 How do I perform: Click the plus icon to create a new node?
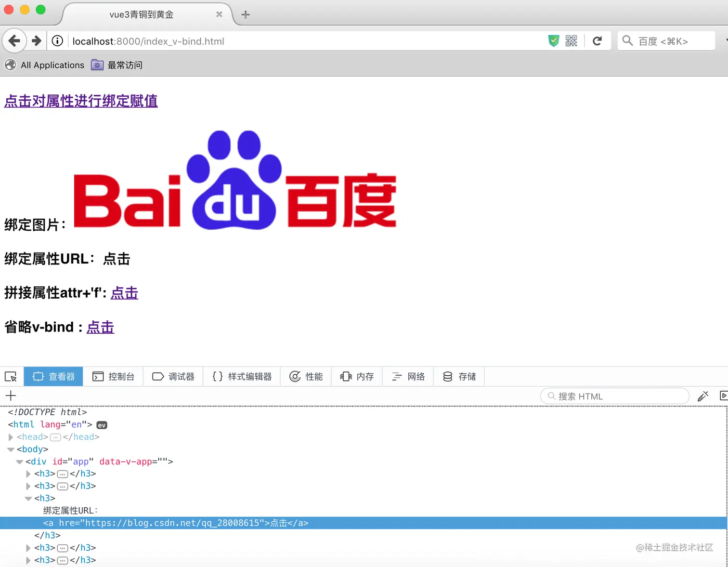tap(11, 396)
